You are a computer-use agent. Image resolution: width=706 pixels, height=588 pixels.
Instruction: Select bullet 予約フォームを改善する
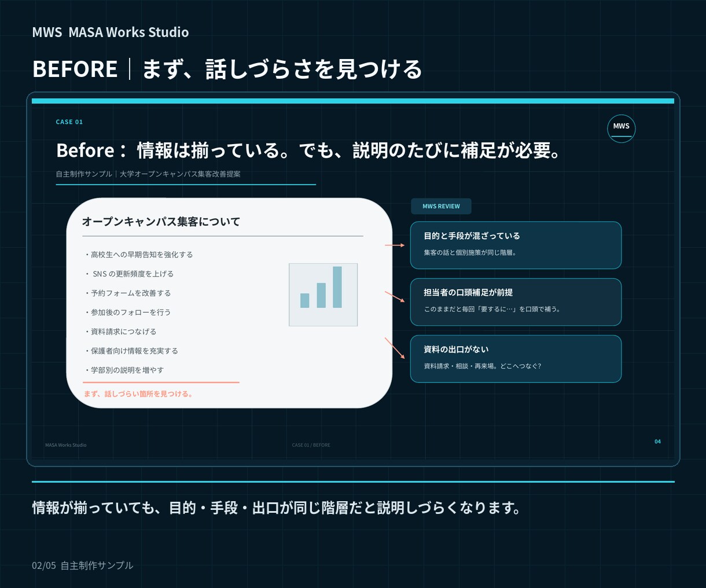pos(127,293)
